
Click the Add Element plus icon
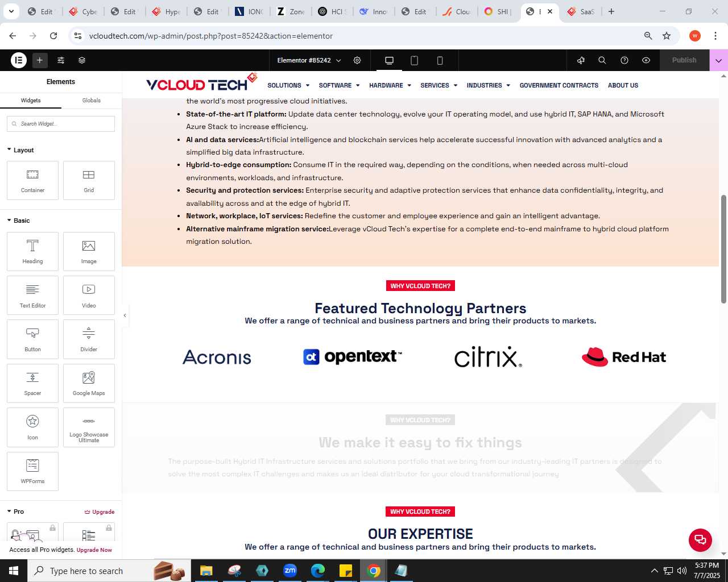pos(40,60)
